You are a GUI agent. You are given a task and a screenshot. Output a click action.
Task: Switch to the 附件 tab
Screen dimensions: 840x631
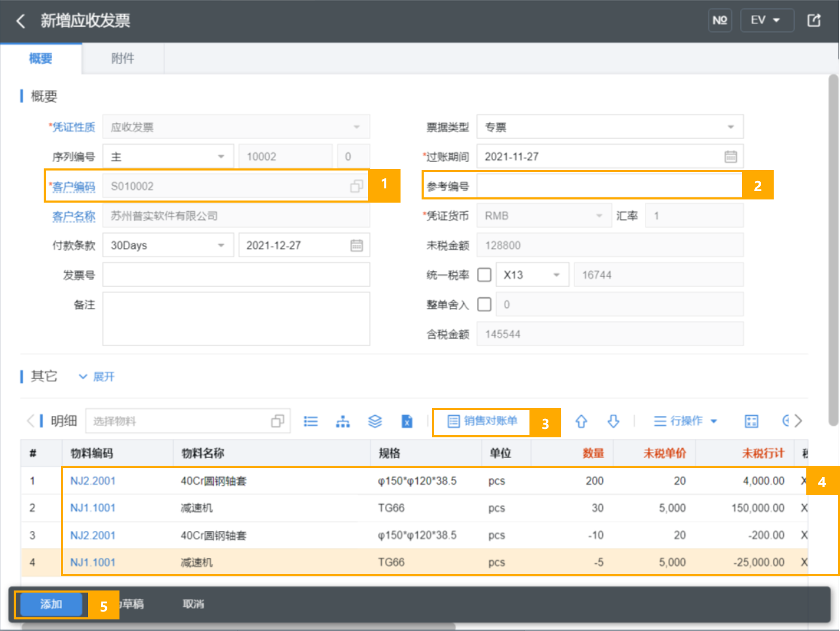[123, 58]
